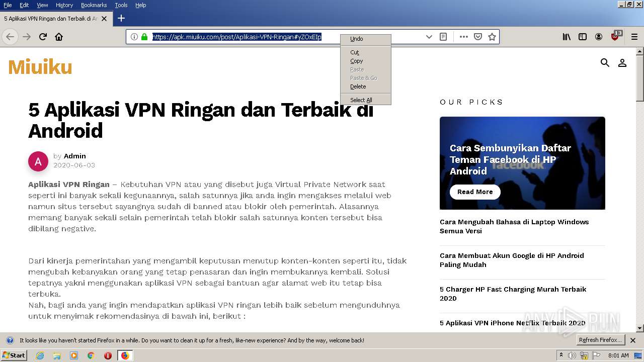
Task: Open the site user profile icon
Action: (622, 63)
